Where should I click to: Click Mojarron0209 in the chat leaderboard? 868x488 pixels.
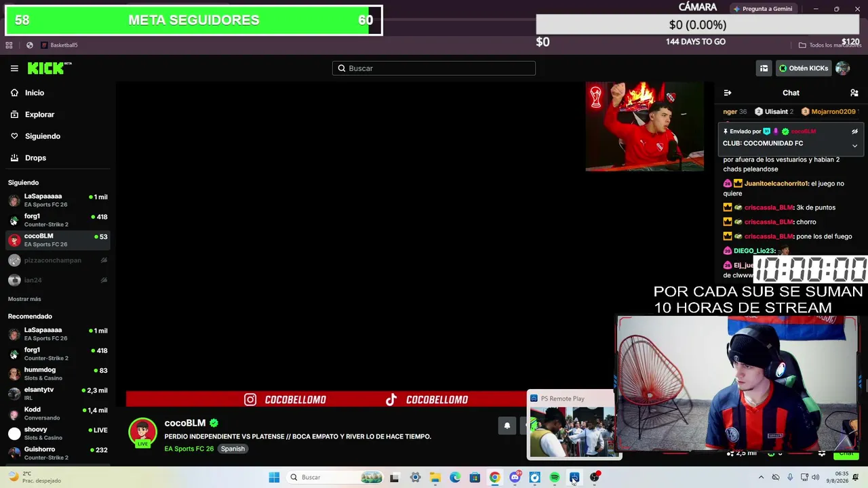(x=833, y=112)
